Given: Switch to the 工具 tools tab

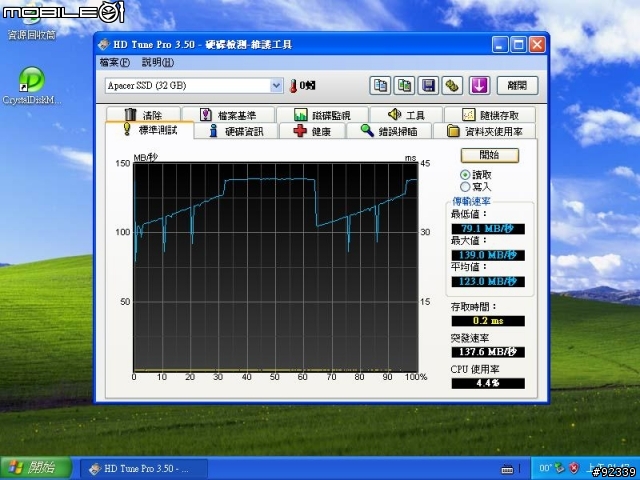Looking at the screenshot, I should (x=407, y=115).
